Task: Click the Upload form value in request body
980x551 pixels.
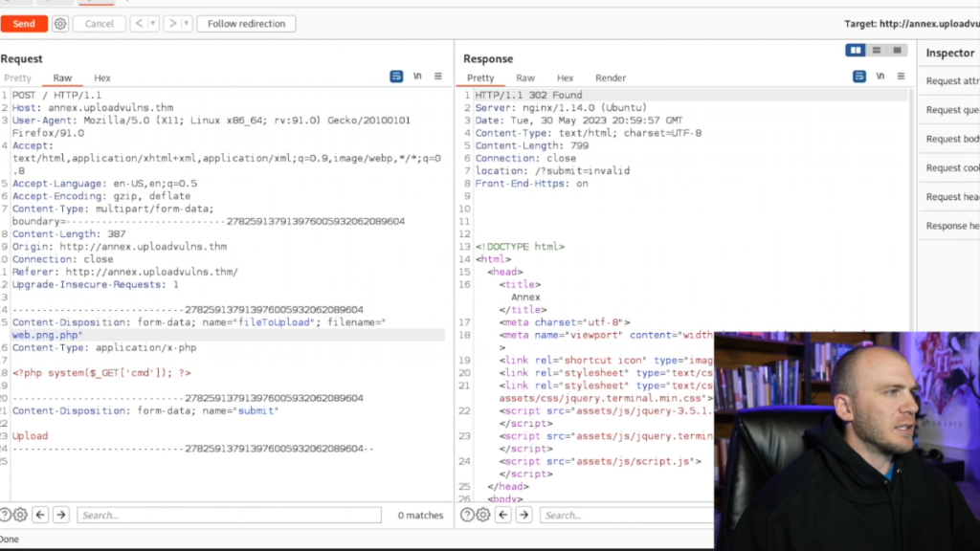Action: 30,436
